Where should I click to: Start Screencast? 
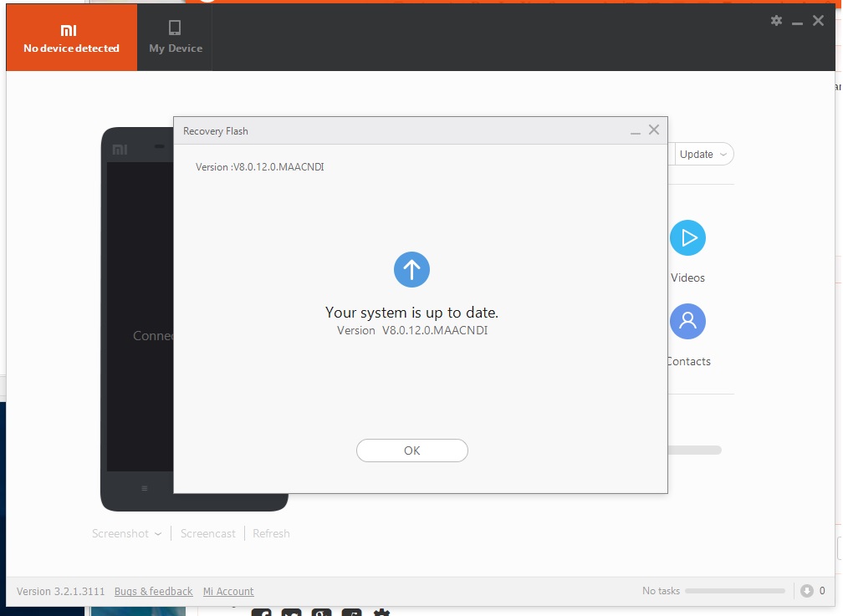208,534
